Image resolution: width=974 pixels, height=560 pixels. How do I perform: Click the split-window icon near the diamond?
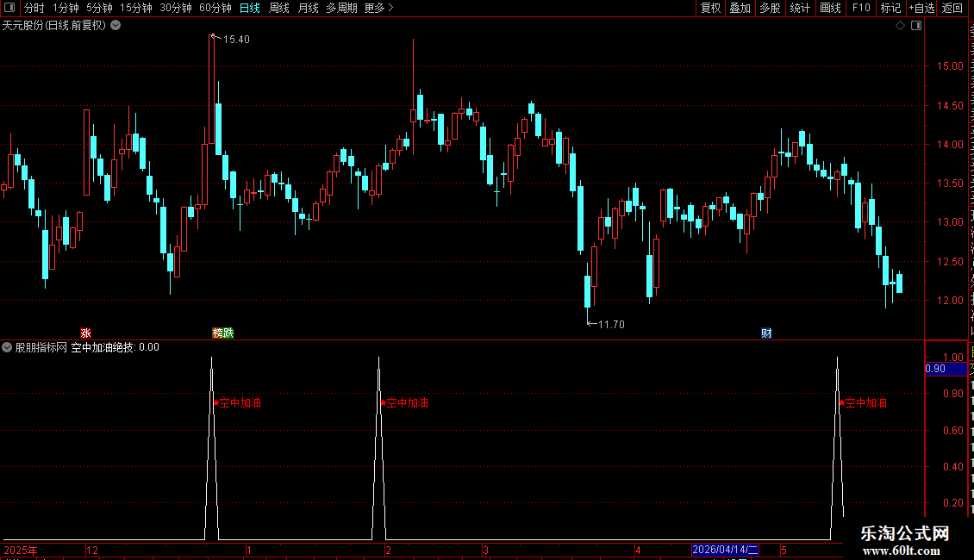tap(916, 26)
